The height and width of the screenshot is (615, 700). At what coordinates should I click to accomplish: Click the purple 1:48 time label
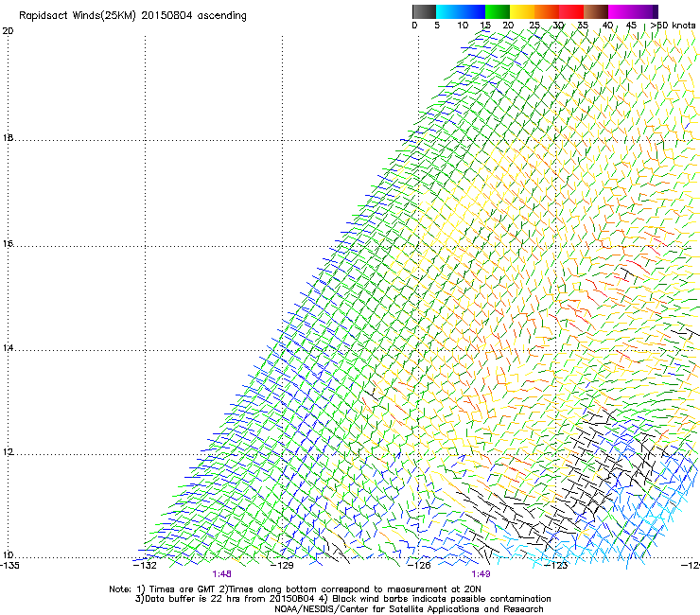[x=221, y=574]
